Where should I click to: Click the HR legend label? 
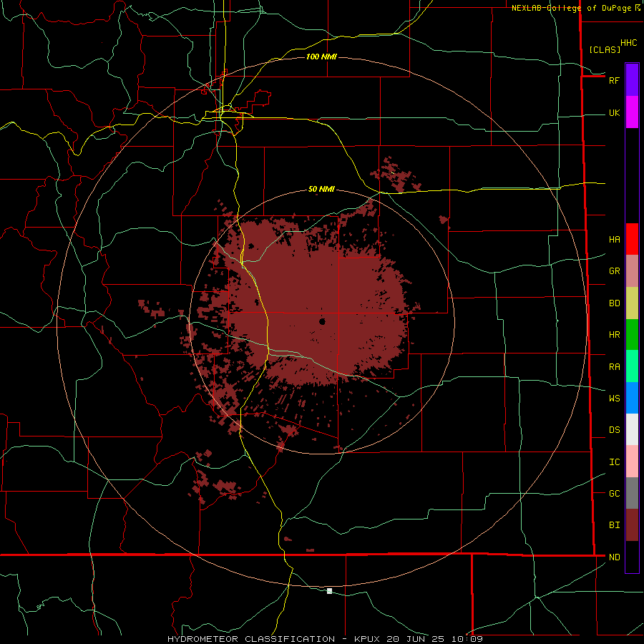point(614,335)
